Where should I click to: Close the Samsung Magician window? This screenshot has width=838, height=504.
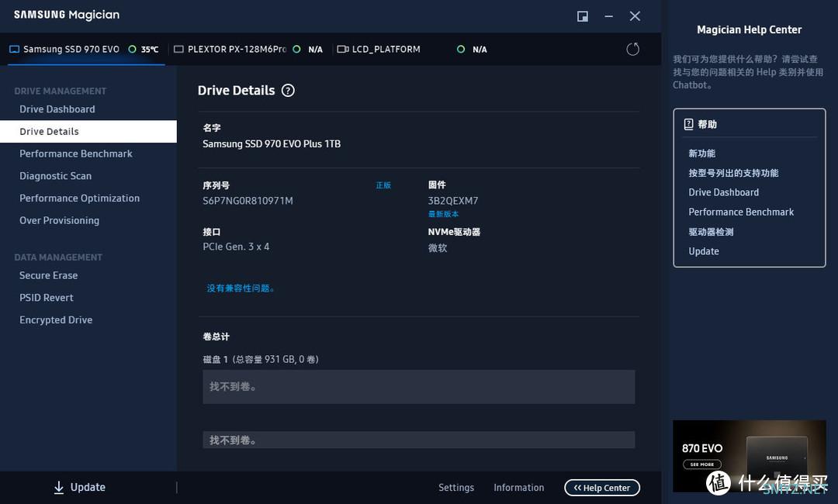coord(635,16)
